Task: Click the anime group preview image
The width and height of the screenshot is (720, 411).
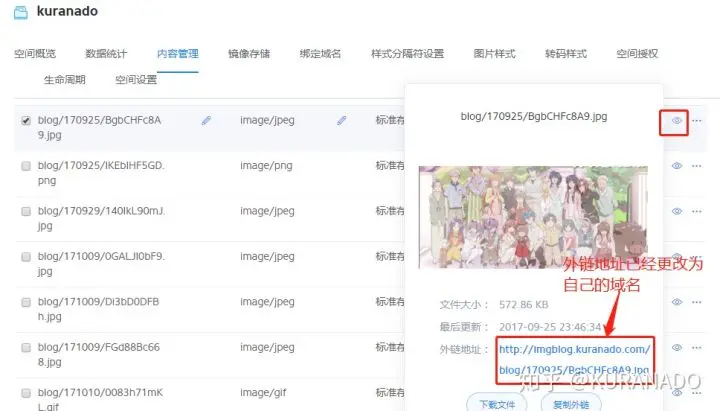Action: 533,217
